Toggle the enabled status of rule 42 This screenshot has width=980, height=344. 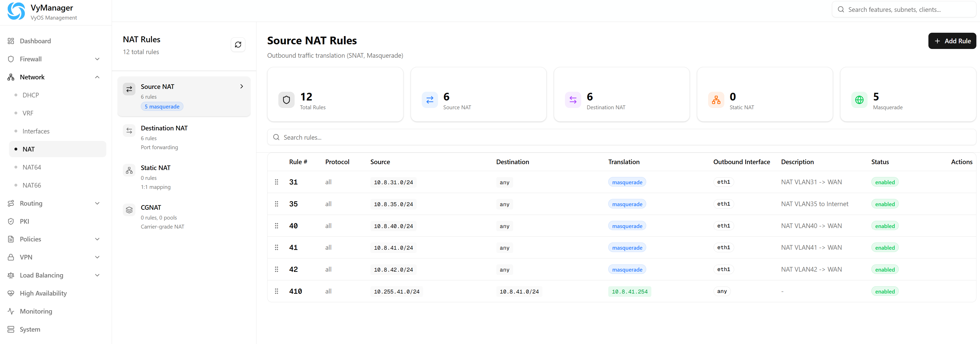point(885,269)
